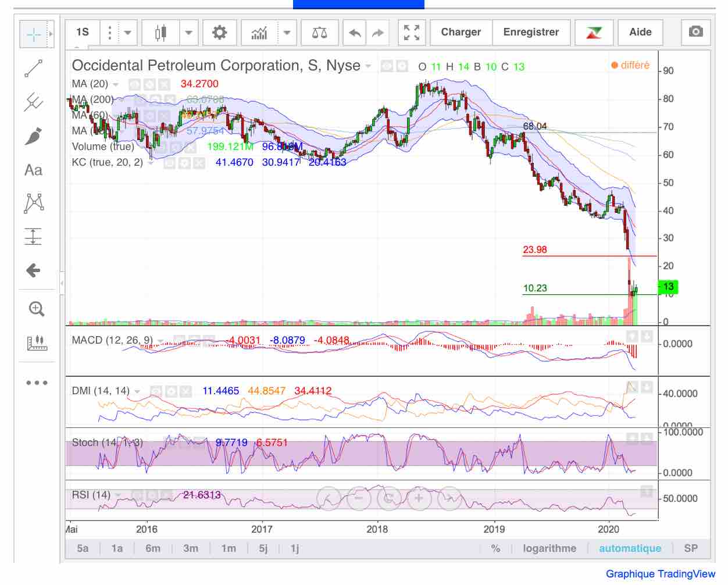This screenshot has width=728, height=585.
Task: Open the time interval dropdown arrow
Action: coord(127,33)
